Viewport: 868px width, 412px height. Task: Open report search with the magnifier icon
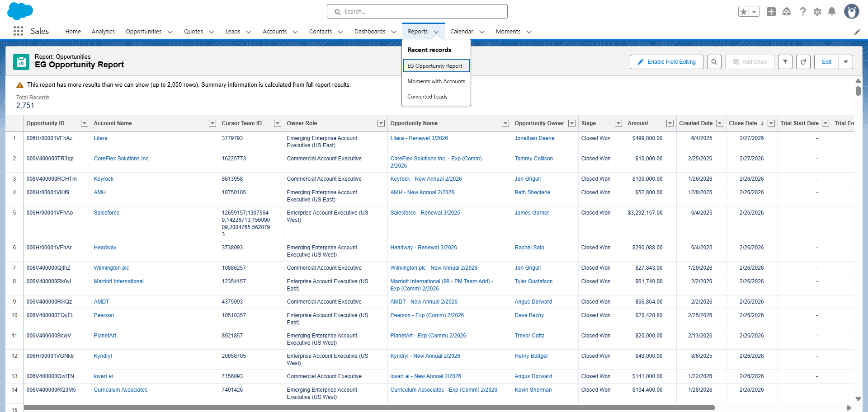(x=714, y=62)
